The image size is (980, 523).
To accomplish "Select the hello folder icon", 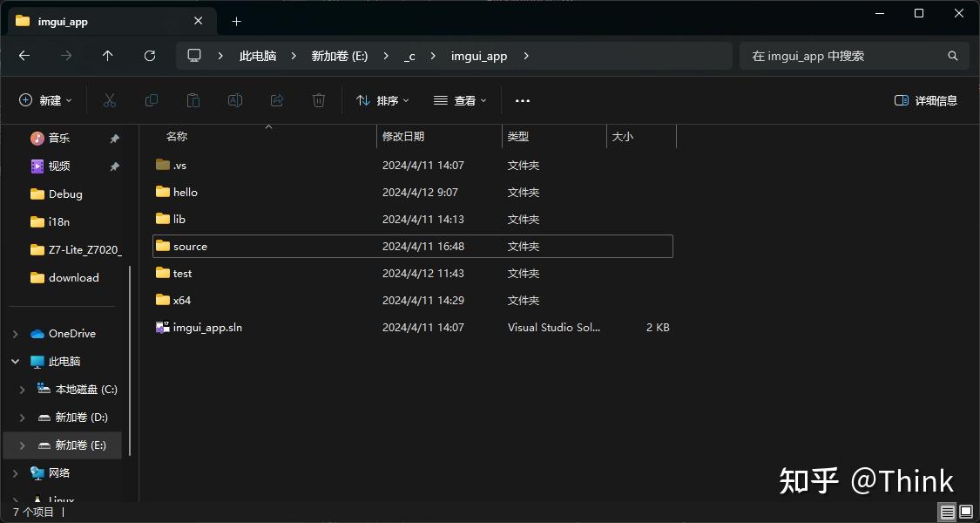I will pos(163,192).
